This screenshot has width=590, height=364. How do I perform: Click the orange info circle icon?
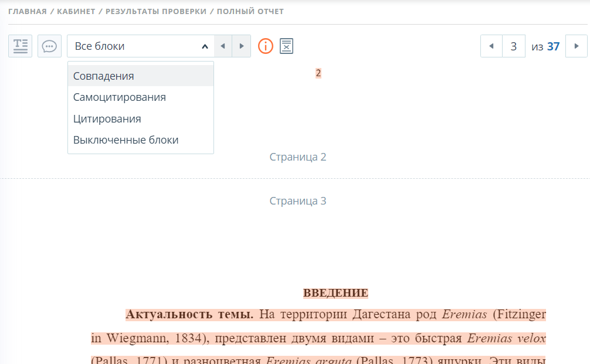266,46
